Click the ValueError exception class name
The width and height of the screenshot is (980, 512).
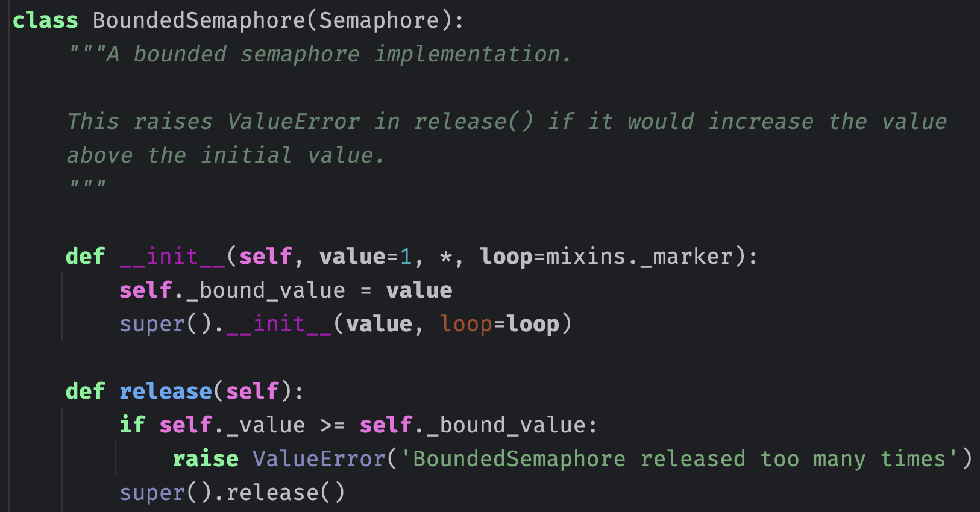(x=319, y=459)
